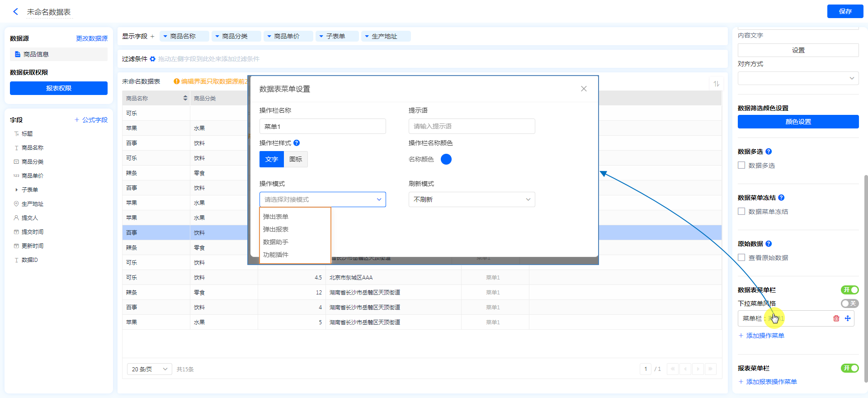The height and width of the screenshot is (398, 868).
Task: Delete 菜单栏 item with red trash icon
Action: tap(836, 318)
